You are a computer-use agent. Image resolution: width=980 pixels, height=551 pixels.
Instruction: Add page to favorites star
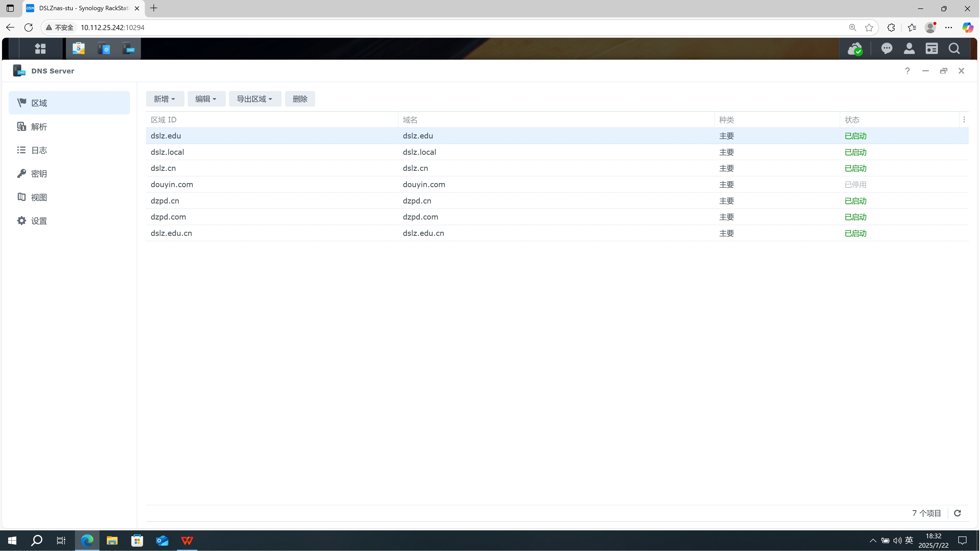(869, 27)
